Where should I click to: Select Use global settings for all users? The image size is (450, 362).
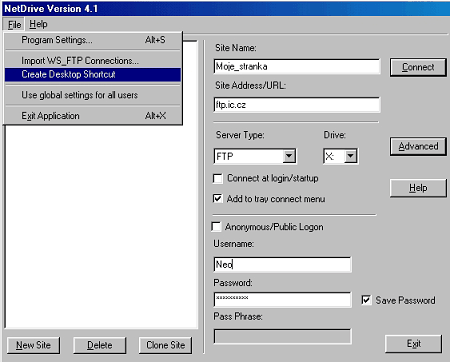[x=93, y=95]
